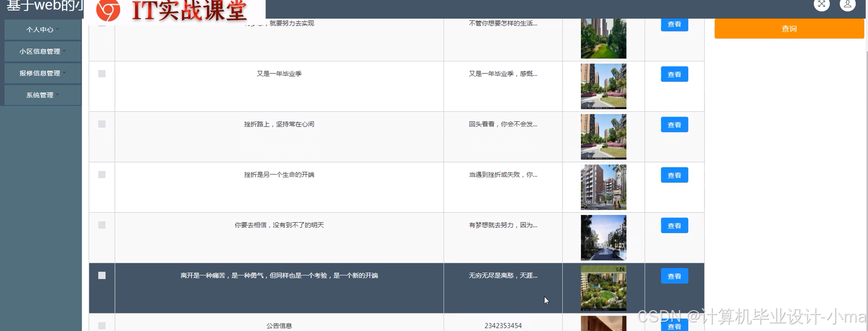Click the summary 当遇到挫折或失败，你...
The width and height of the screenshot is (868, 331).
503,175
